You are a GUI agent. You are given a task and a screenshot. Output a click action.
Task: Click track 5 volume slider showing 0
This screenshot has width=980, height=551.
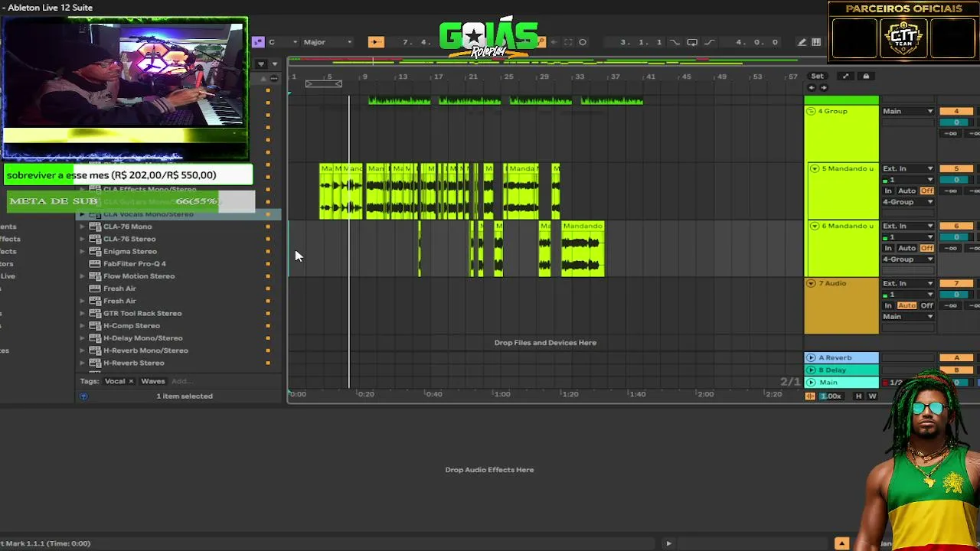pyautogui.click(x=956, y=180)
